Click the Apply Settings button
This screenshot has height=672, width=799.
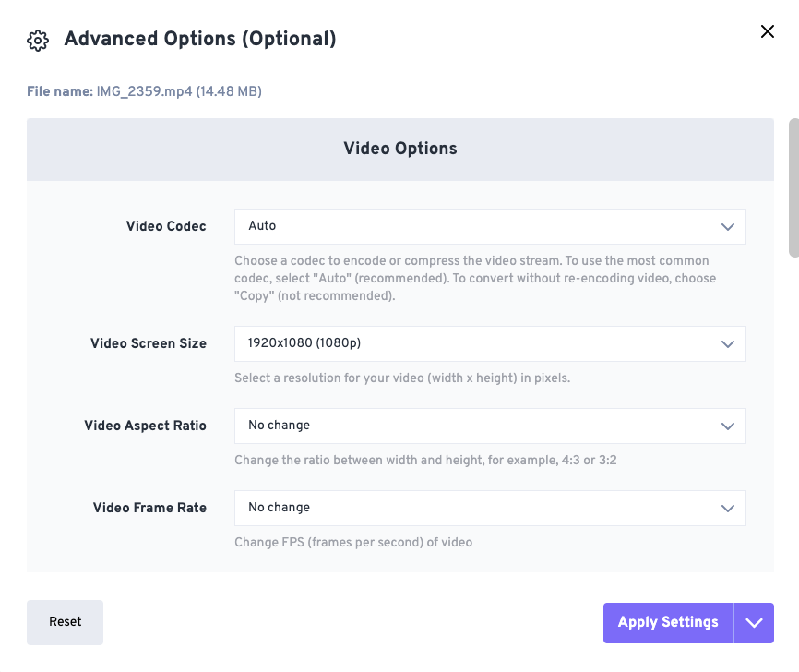pos(668,622)
